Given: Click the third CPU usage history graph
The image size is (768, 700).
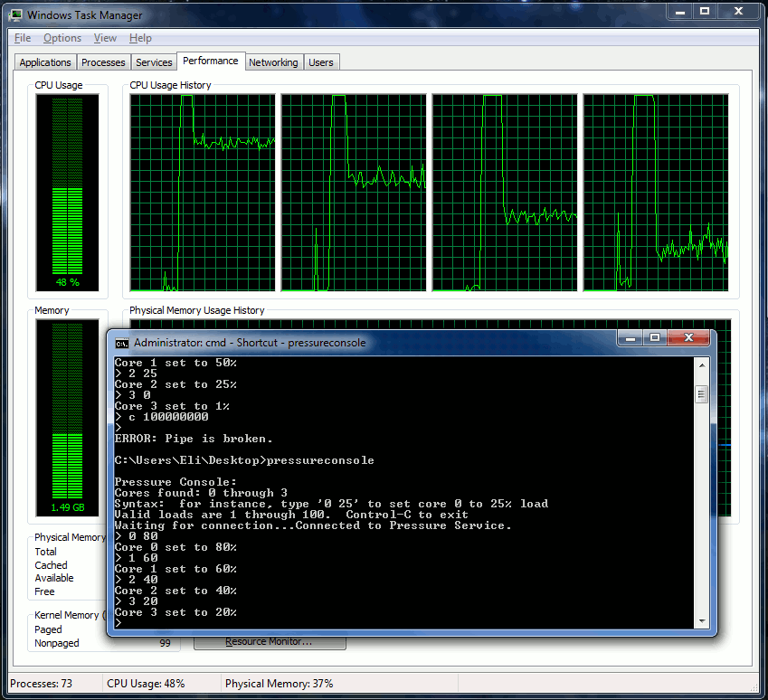Looking at the screenshot, I should (505, 193).
